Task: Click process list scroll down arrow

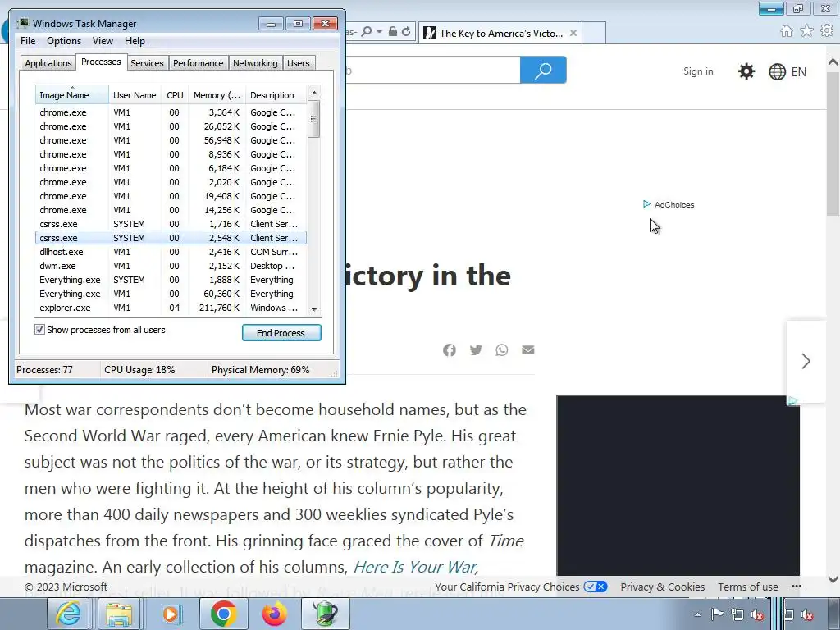Action: [314, 309]
